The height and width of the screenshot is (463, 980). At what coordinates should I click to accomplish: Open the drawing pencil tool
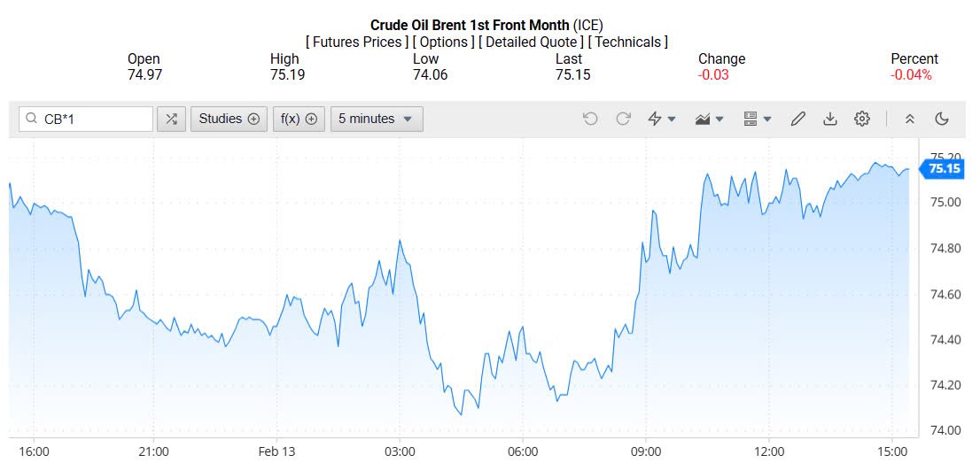[x=798, y=119]
